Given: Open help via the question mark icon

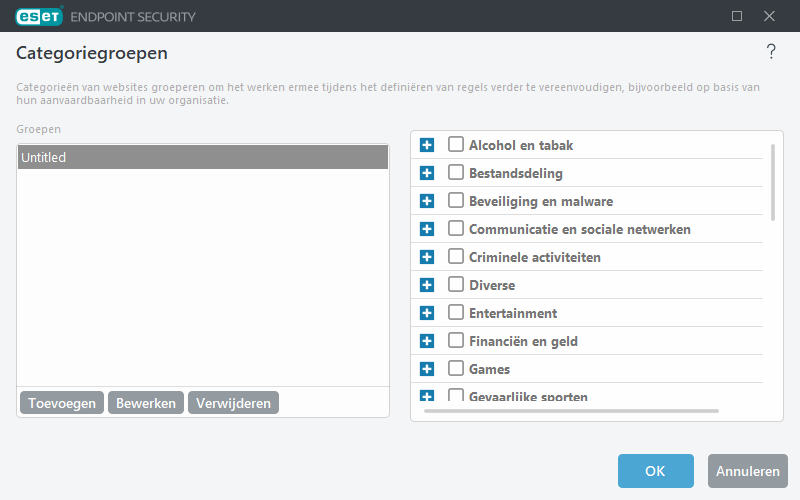Looking at the screenshot, I should 771,52.
